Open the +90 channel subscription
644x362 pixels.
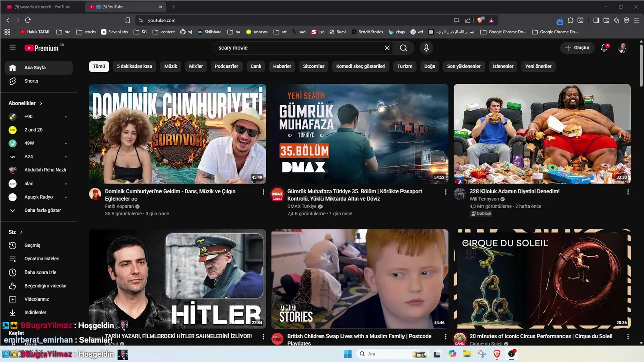pos(39,116)
